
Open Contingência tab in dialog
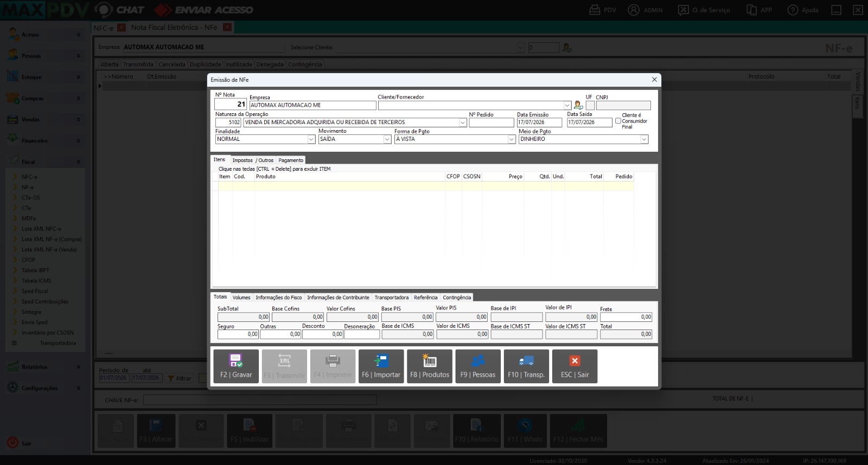point(457,298)
